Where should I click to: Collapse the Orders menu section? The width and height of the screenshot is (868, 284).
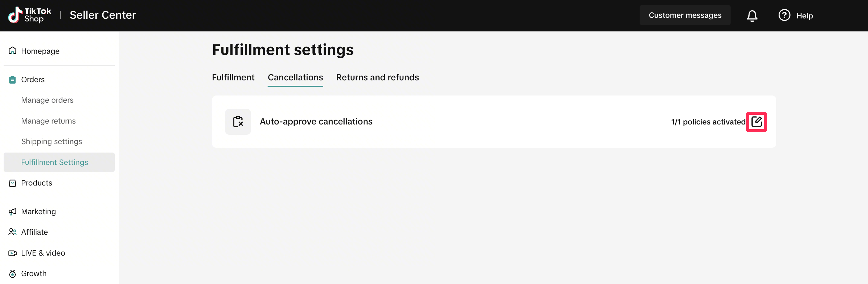coord(33,79)
